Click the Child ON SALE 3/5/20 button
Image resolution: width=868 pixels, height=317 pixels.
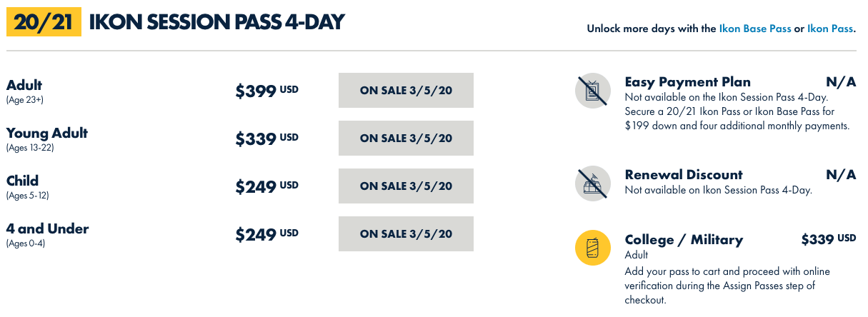click(406, 186)
